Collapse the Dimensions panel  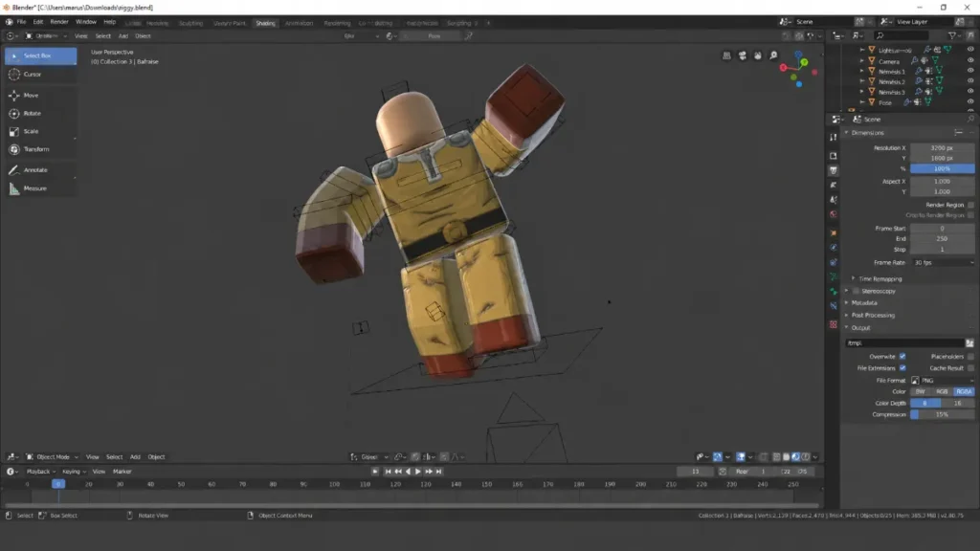click(846, 132)
